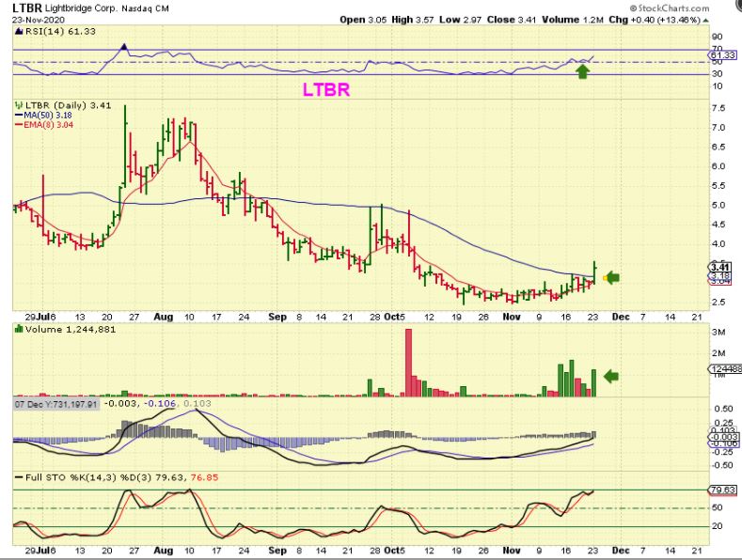Click the Nov label under the price panel
Viewport: 742px width, 560px height.
(x=511, y=317)
